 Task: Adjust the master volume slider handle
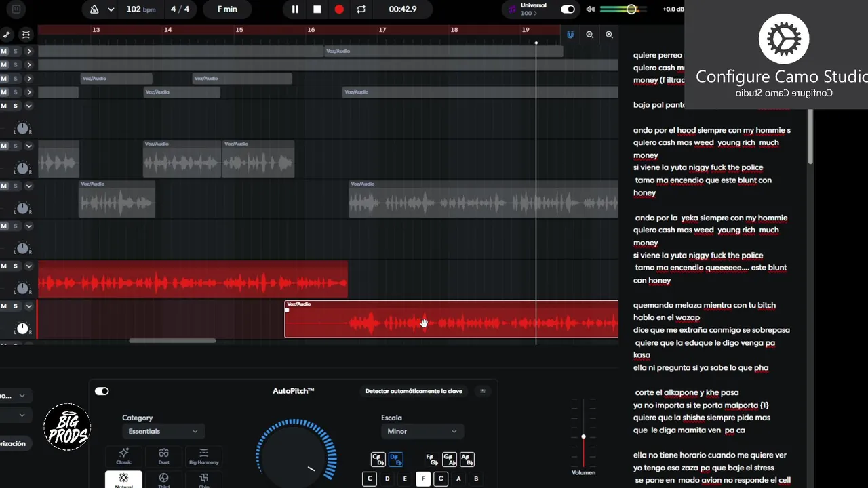click(x=631, y=9)
